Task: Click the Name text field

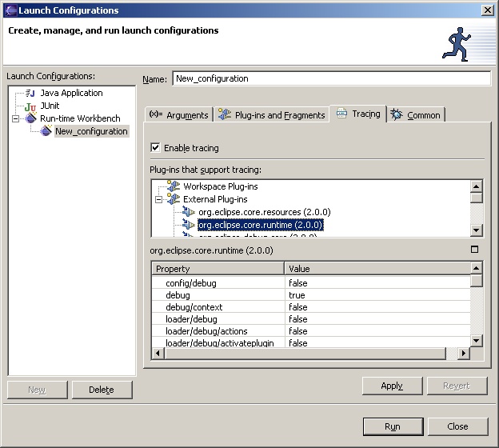Action: tap(330, 78)
